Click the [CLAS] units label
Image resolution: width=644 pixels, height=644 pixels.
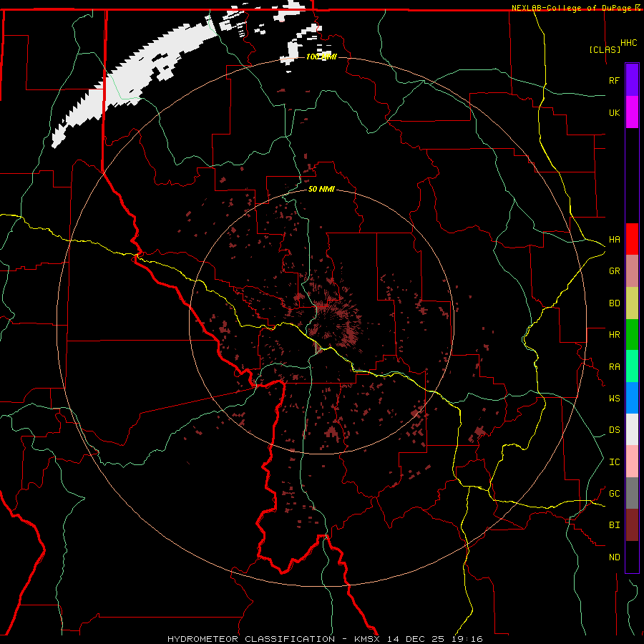coord(605,49)
